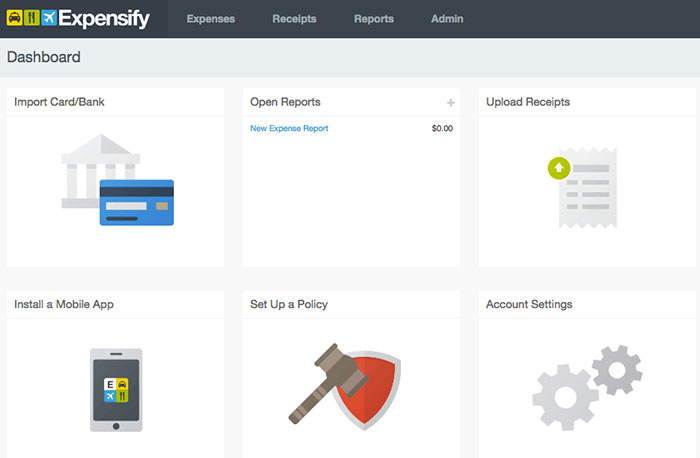This screenshot has width=700, height=458.
Task: Click the $0.00 report amount
Action: pos(442,129)
